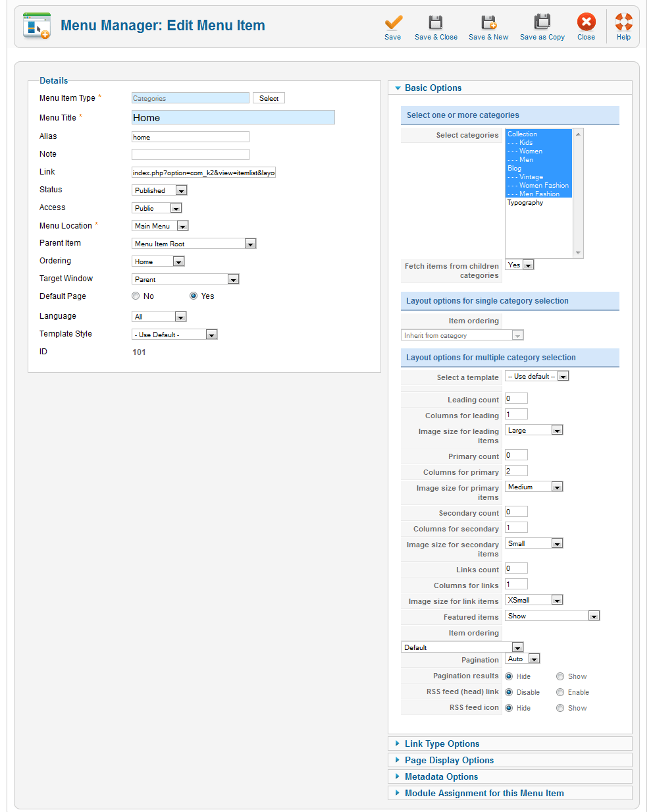
Task: Open the Access dropdown
Action: point(157,208)
